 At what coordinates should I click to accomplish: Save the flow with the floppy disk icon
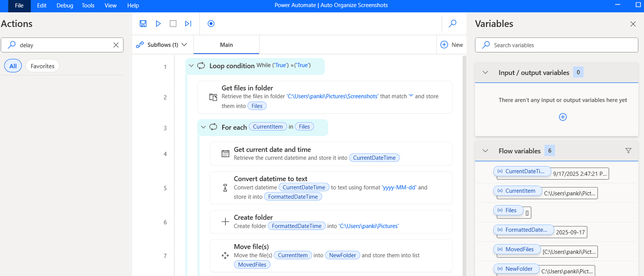point(143,24)
